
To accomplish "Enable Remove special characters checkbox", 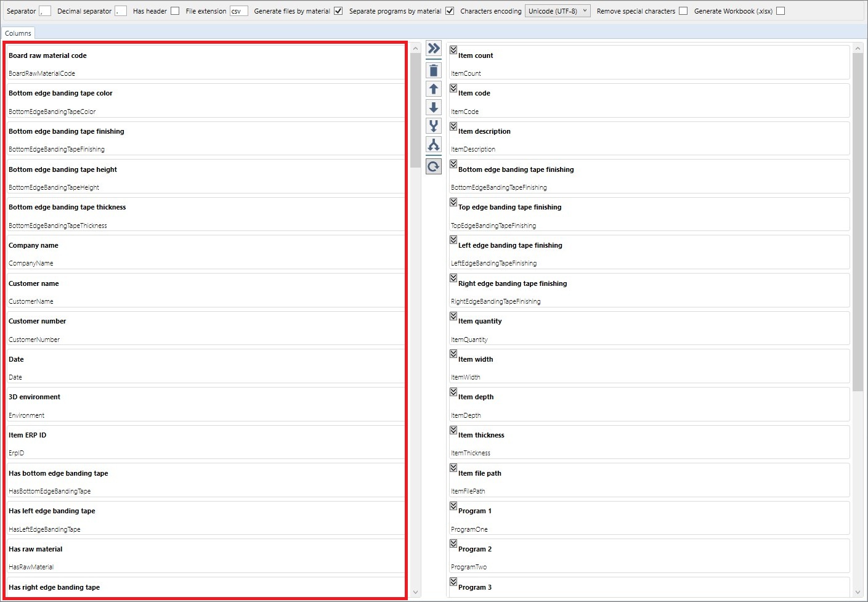I will click(x=683, y=11).
